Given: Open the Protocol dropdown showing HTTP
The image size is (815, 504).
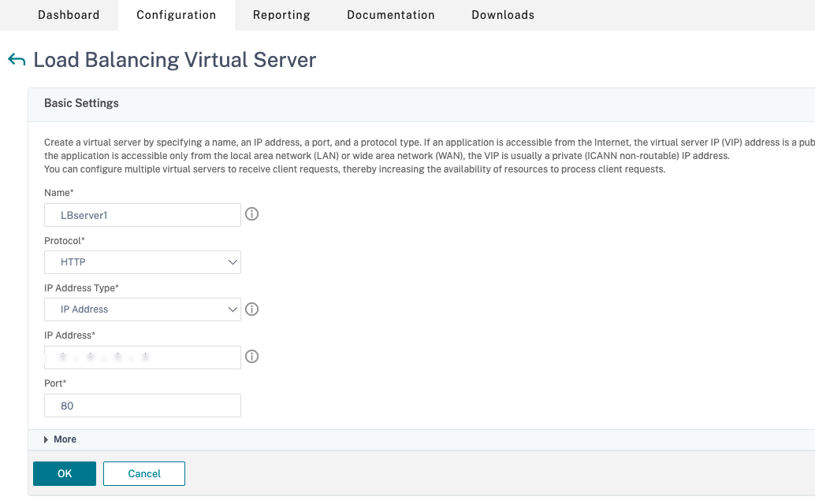Looking at the screenshot, I should tap(142, 261).
